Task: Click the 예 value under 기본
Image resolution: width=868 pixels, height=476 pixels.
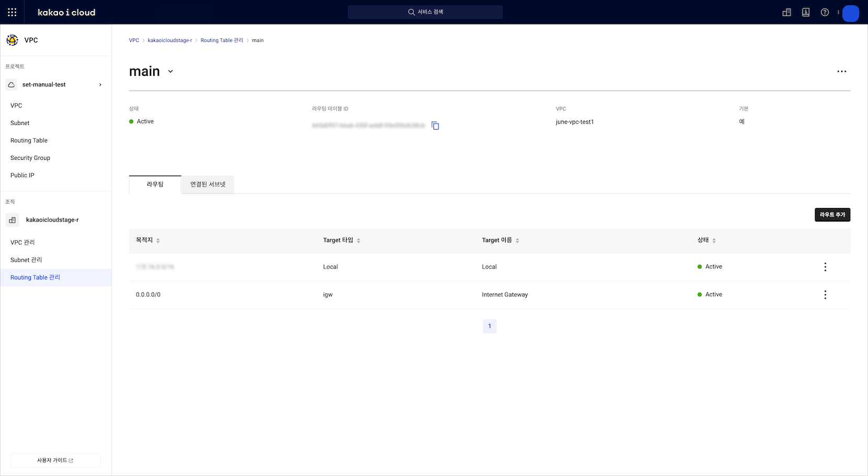Action: (x=741, y=122)
